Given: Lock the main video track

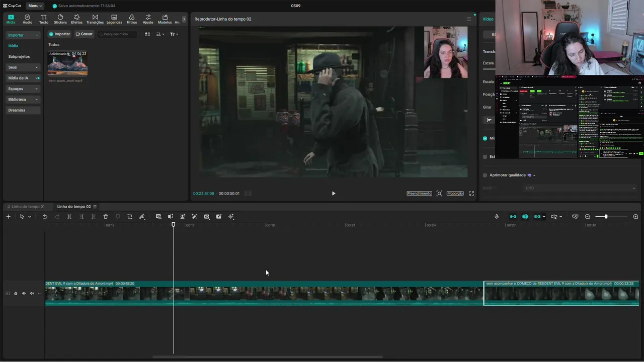Looking at the screenshot, I should coord(16,294).
